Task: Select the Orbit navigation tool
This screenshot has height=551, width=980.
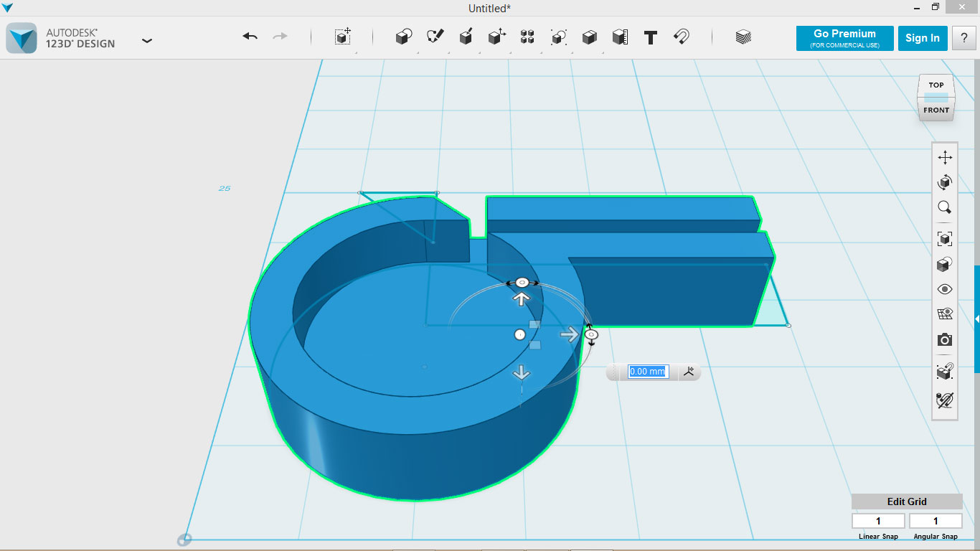Action: coord(945,182)
